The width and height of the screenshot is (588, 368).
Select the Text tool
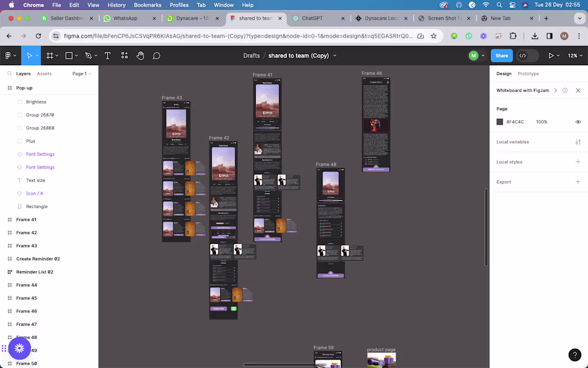tap(107, 56)
